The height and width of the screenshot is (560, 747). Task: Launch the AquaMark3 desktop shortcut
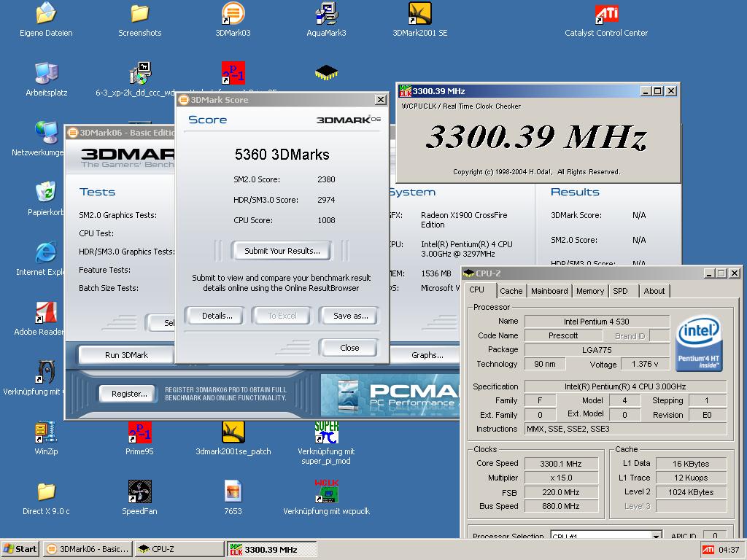pos(326,13)
